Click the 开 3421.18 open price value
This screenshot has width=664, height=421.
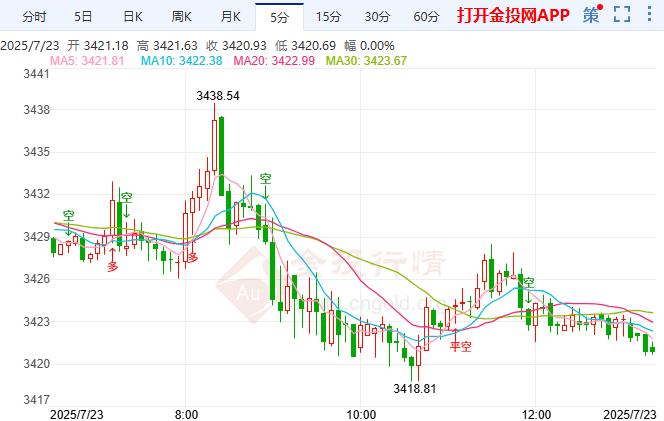coord(98,46)
